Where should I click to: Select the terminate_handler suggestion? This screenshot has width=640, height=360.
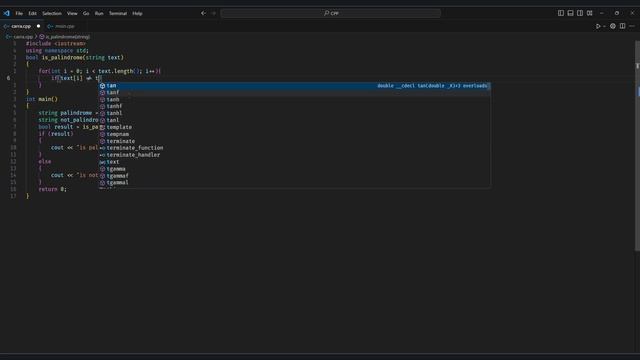pyautogui.click(x=295, y=155)
